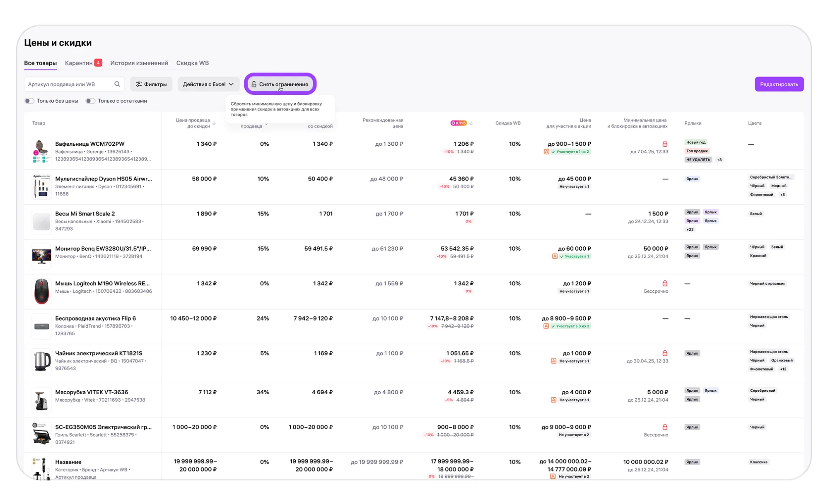Click the lock icon in Чайник KT1821S row
The height and width of the screenshot is (504, 828).
(x=664, y=353)
